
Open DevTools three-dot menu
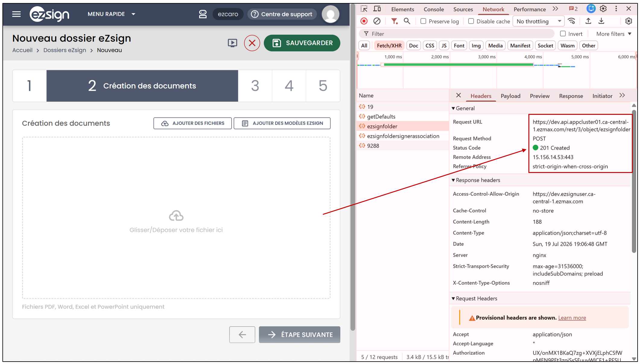pos(616,9)
